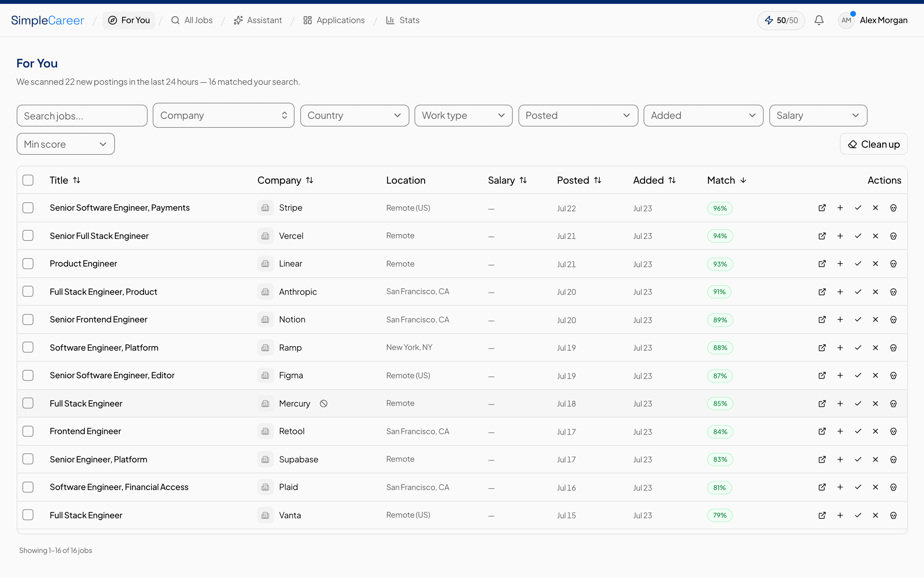The width and height of the screenshot is (924, 578).
Task: Click the Clean up button
Action: 874,144
